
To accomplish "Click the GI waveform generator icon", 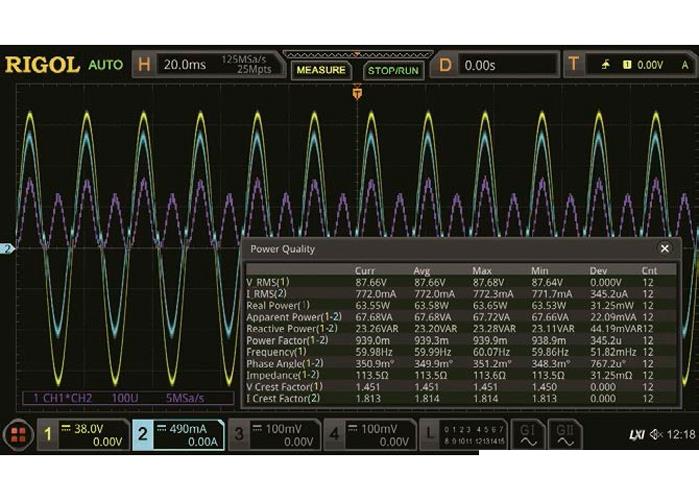I will tap(526, 435).
